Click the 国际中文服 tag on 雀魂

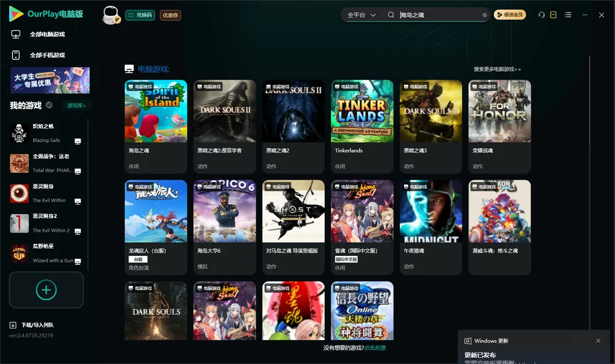tap(346, 259)
